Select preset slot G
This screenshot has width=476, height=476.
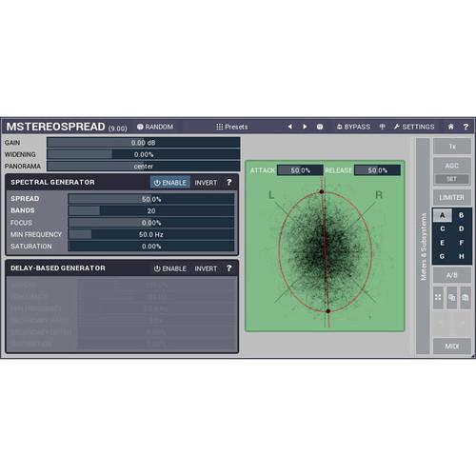pos(442,256)
